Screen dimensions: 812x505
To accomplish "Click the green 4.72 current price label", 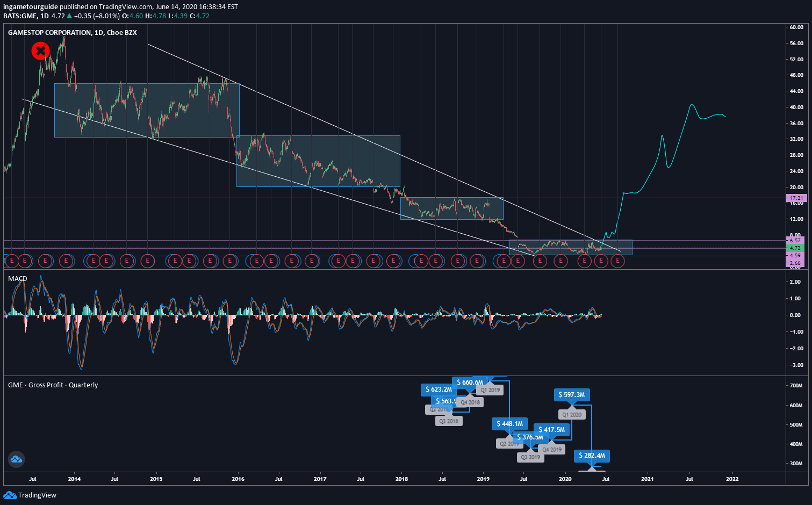I will point(795,248).
